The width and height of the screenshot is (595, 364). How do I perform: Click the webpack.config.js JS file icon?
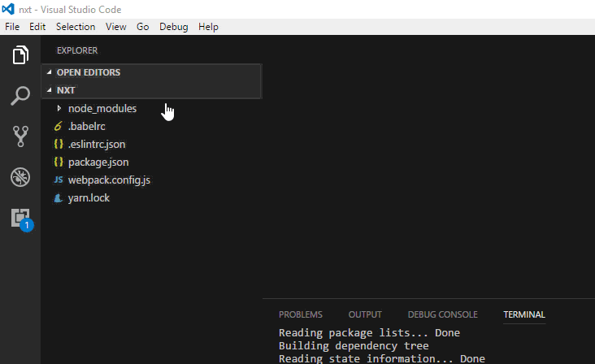[58, 180]
